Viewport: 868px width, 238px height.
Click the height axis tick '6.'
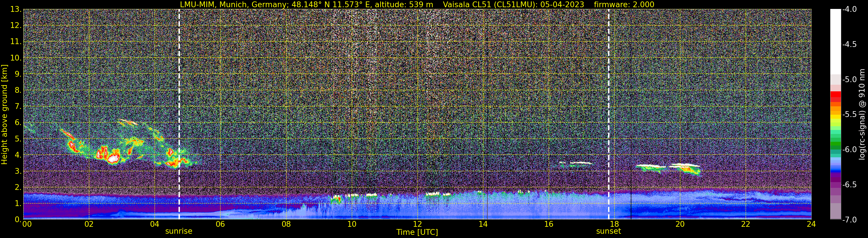18,123
